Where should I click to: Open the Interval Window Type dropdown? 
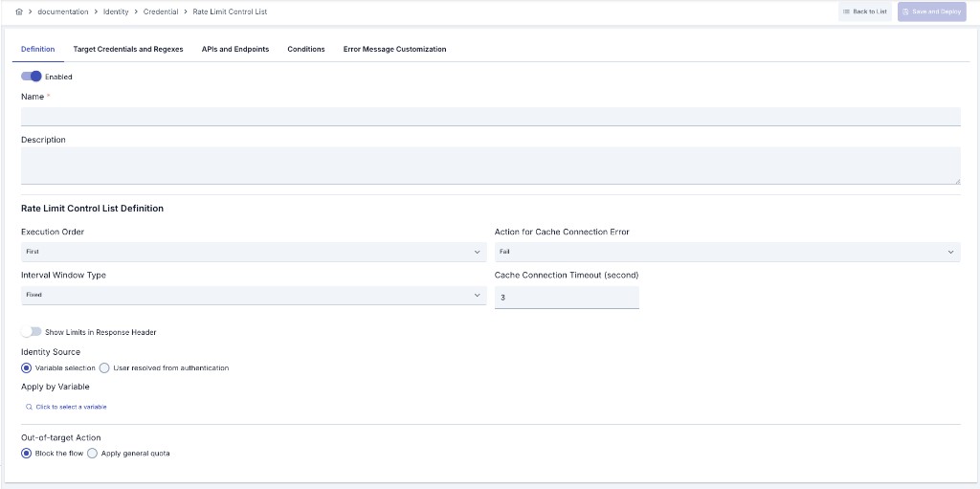pyautogui.click(x=254, y=295)
